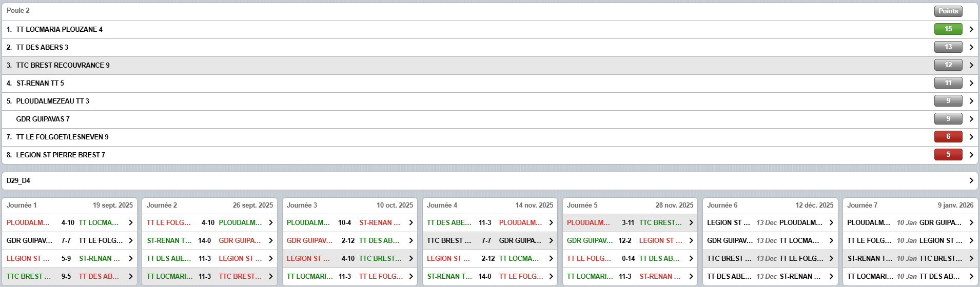Open Journée 6 TTC BREST 13 Dec match
The height and width of the screenshot is (287, 980).
point(770,258)
